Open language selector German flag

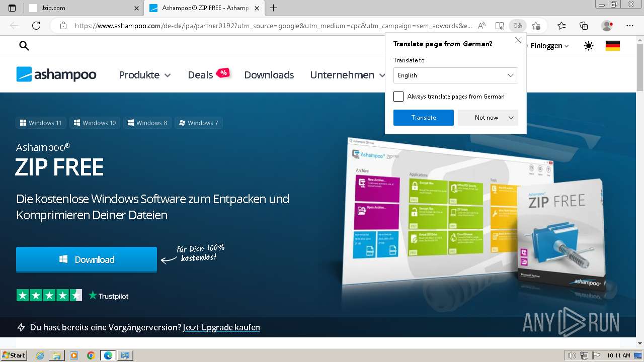tap(613, 46)
